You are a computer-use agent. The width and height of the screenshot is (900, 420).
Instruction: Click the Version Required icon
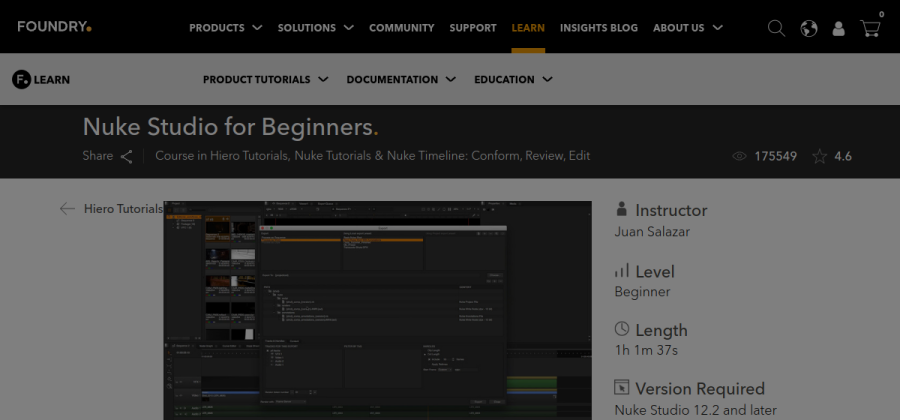(622, 387)
